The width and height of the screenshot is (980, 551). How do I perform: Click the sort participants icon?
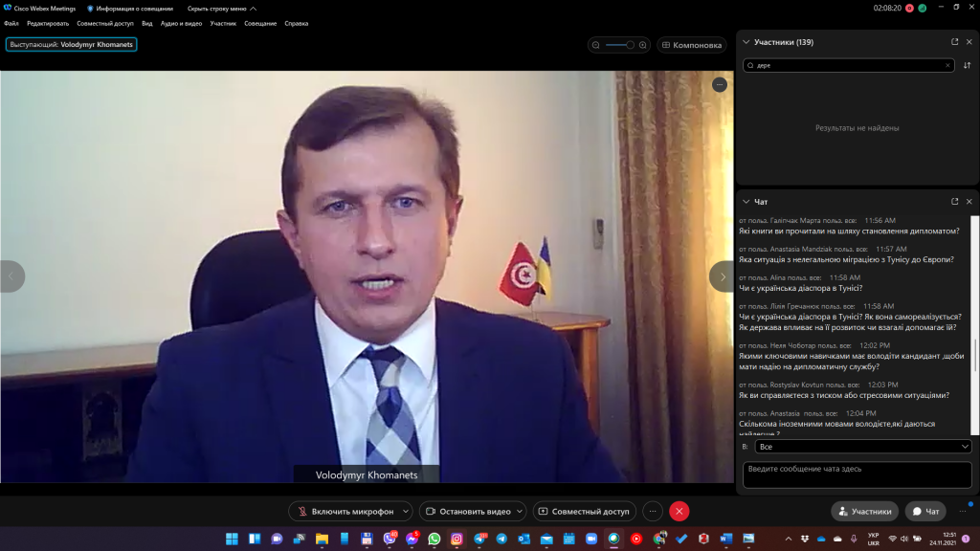pyautogui.click(x=967, y=65)
